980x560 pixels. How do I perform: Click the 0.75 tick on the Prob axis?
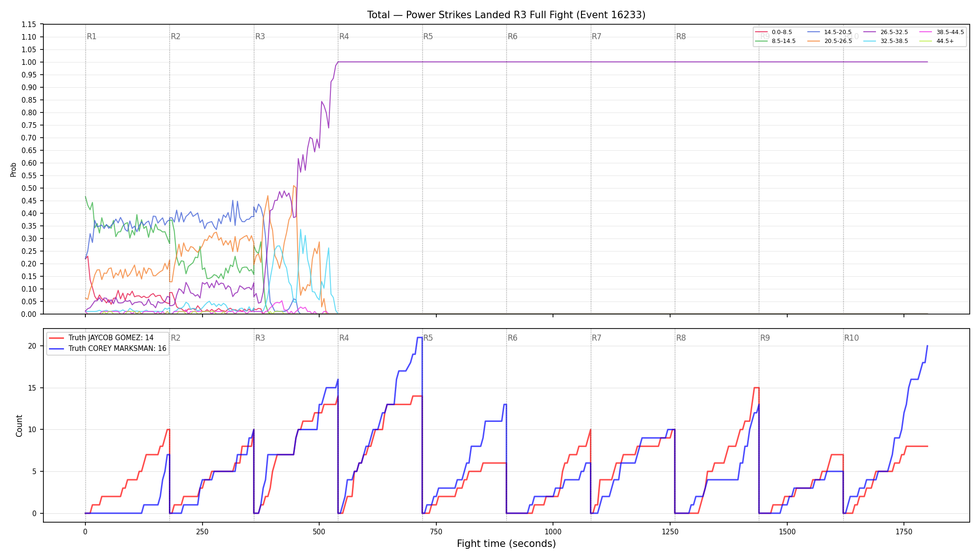coord(28,125)
